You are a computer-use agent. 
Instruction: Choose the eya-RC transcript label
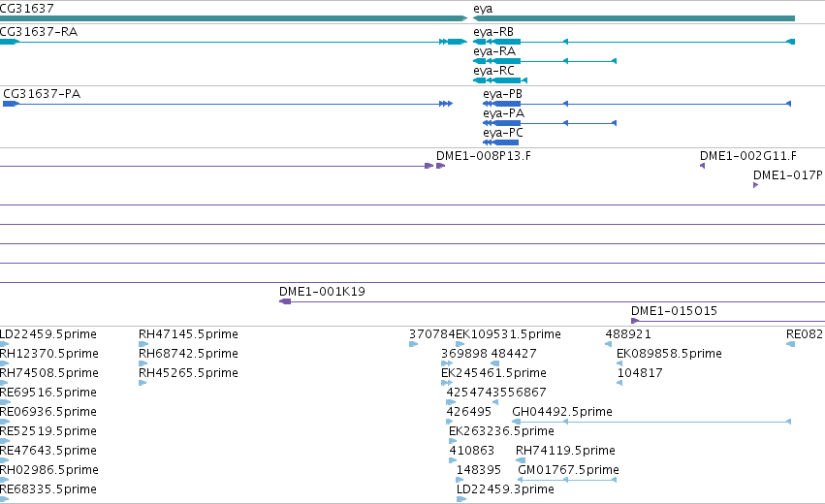pyautogui.click(x=493, y=71)
